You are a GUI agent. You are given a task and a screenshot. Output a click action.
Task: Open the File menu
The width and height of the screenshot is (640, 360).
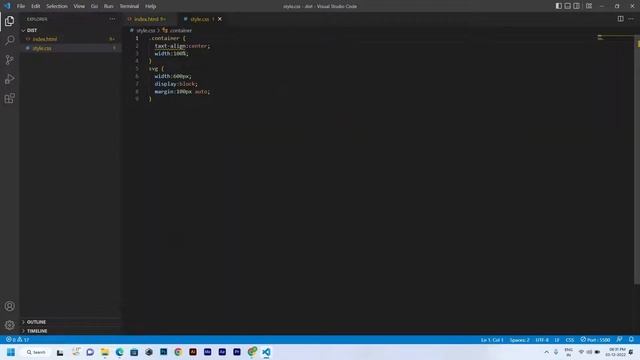pyautogui.click(x=21, y=6)
